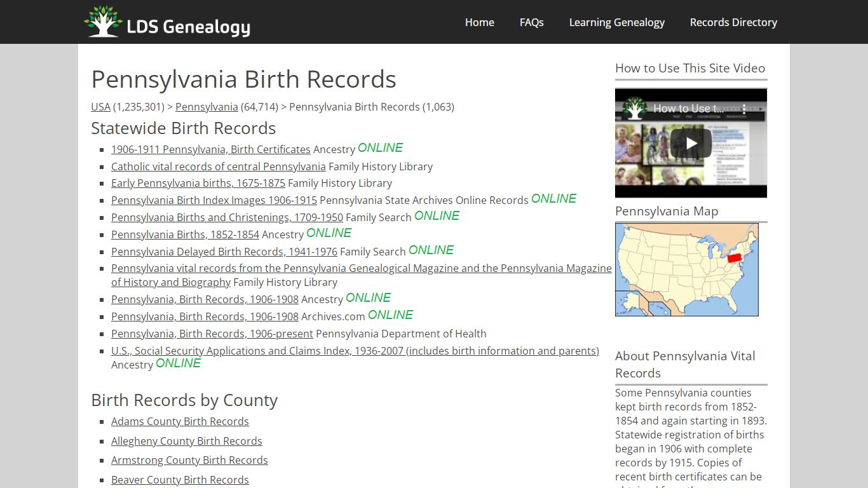Open Pennsylvania Births, 1852-1854 link
The width and height of the screenshot is (868, 488).
pyautogui.click(x=185, y=234)
